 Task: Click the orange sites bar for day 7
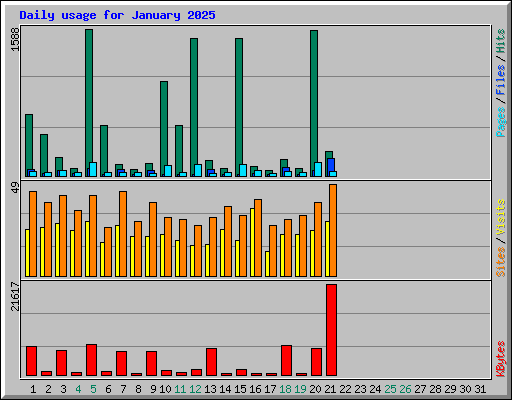pyautogui.click(x=123, y=234)
